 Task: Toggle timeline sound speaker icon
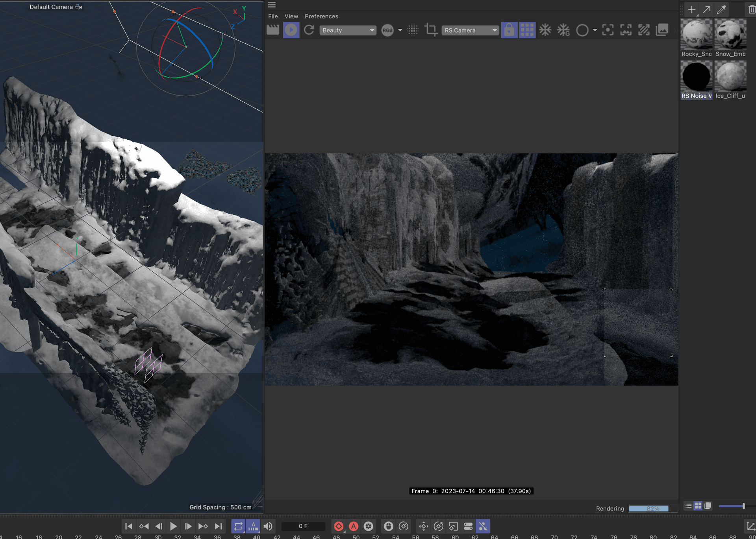point(268,526)
